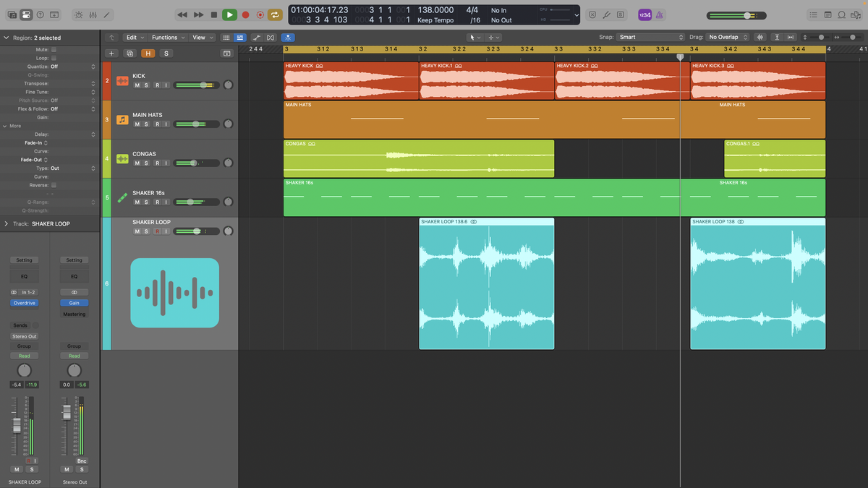Click the Overdrive plugin slot
Viewport: 868px width, 488px height.
click(25, 303)
